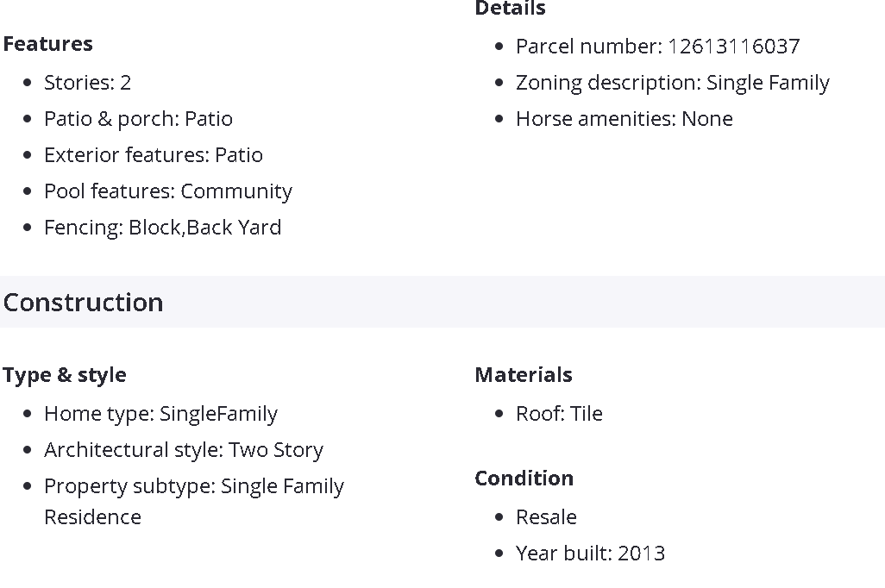Click the Construction section header

point(84,303)
